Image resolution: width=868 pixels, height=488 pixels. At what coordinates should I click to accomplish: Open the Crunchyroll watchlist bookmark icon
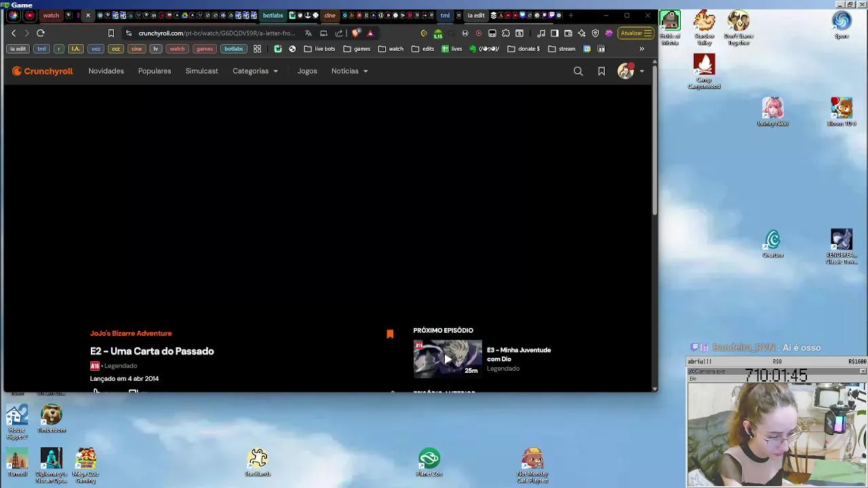601,71
